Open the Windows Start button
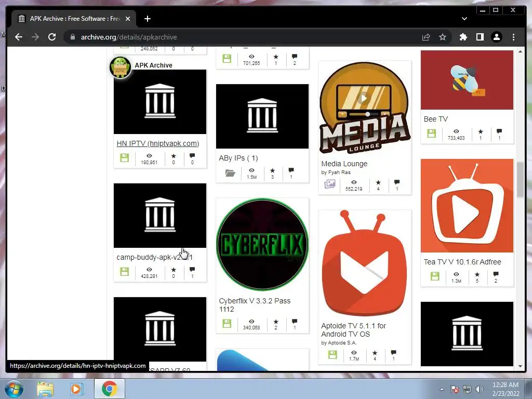Screen dimensions: 532x399 14,389
